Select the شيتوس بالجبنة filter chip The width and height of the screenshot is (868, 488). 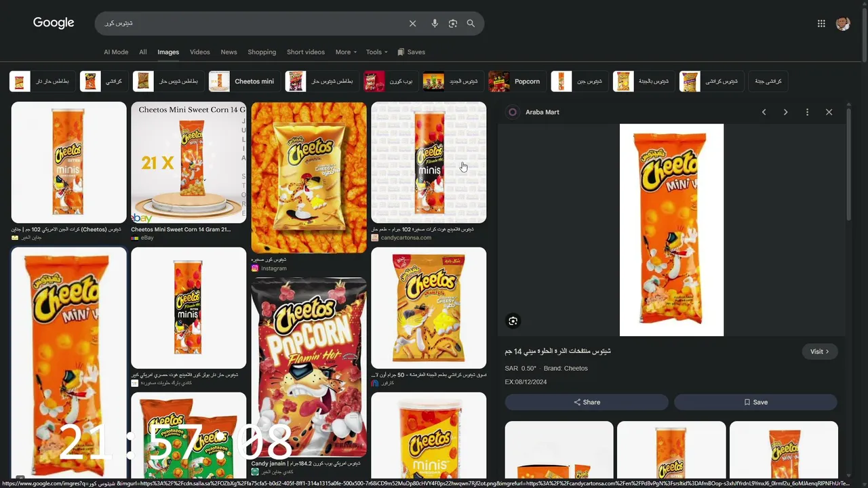pyautogui.click(x=644, y=81)
